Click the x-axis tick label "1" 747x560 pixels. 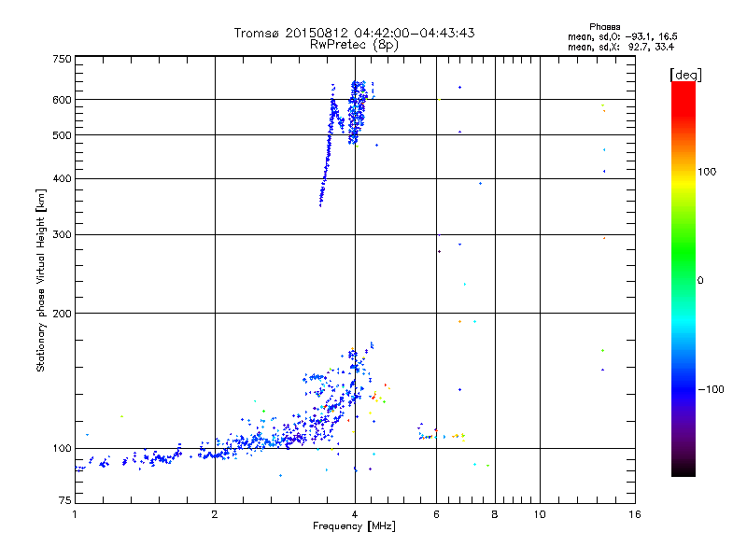pyautogui.click(x=75, y=514)
